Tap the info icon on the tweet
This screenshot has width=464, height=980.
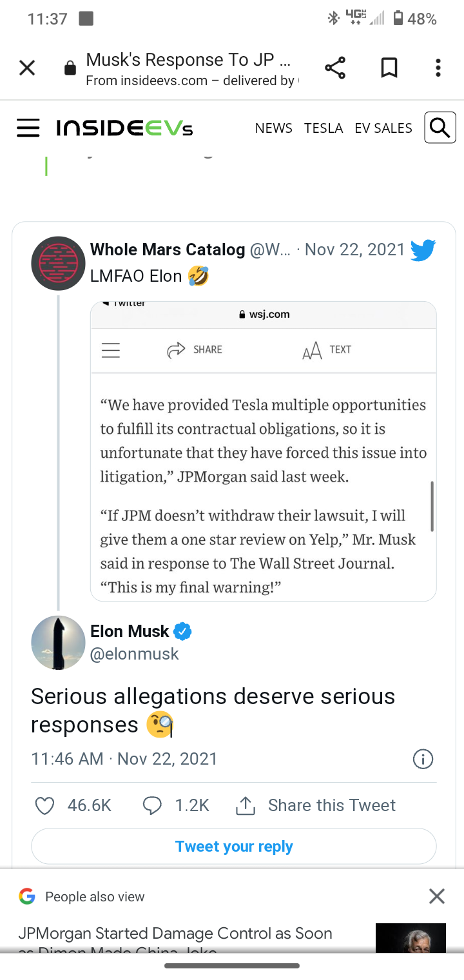coord(423,759)
